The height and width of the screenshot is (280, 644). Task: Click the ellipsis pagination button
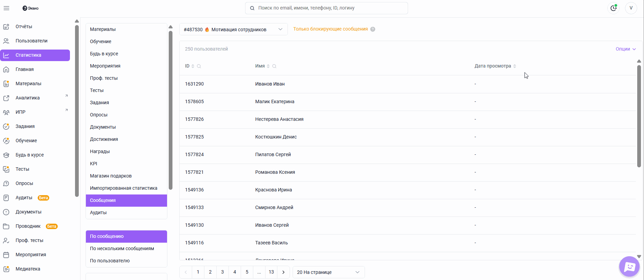259,272
